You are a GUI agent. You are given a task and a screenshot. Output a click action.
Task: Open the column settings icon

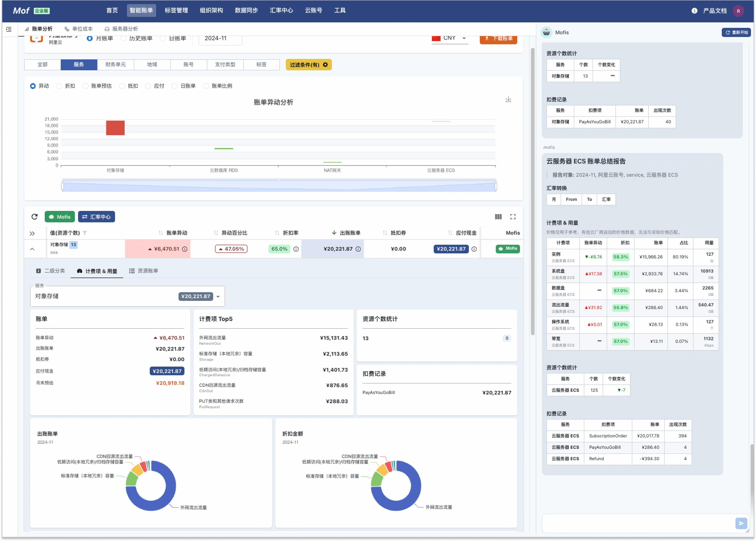(x=498, y=217)
